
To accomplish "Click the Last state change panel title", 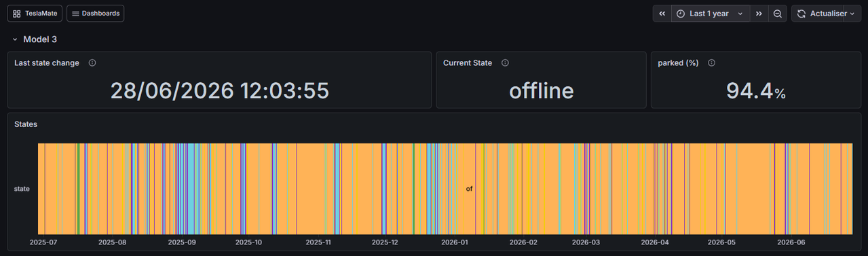I will coord(47,62).
